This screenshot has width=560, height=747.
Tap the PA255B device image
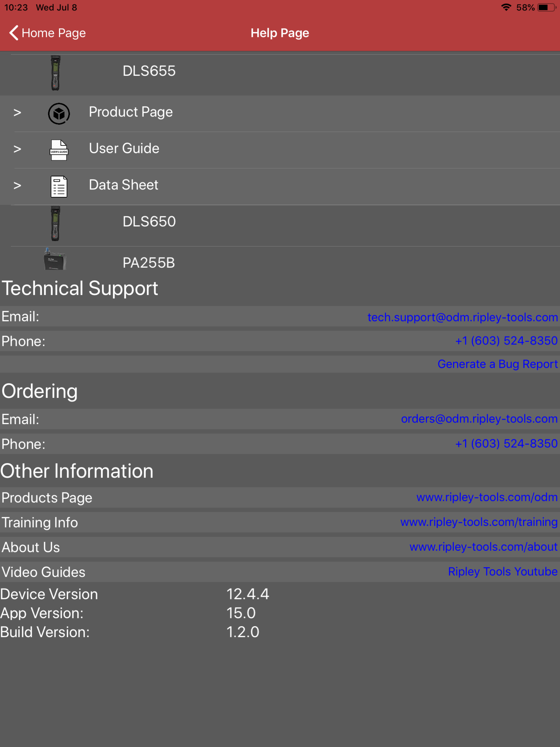[55, 259]
